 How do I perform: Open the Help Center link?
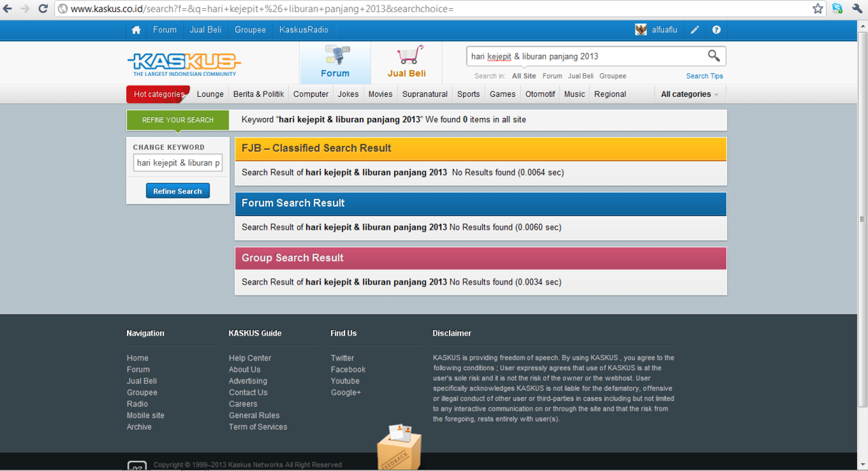250,358
